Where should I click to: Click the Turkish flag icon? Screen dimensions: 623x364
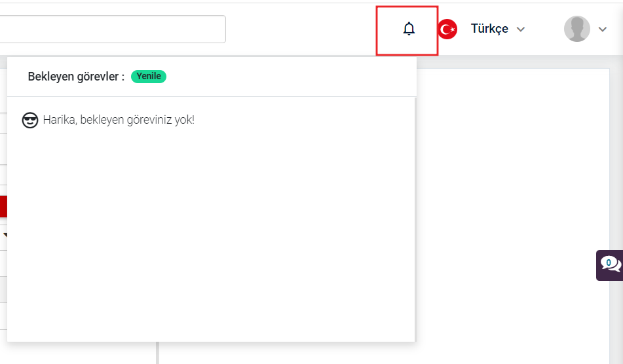tap(448, 29)
